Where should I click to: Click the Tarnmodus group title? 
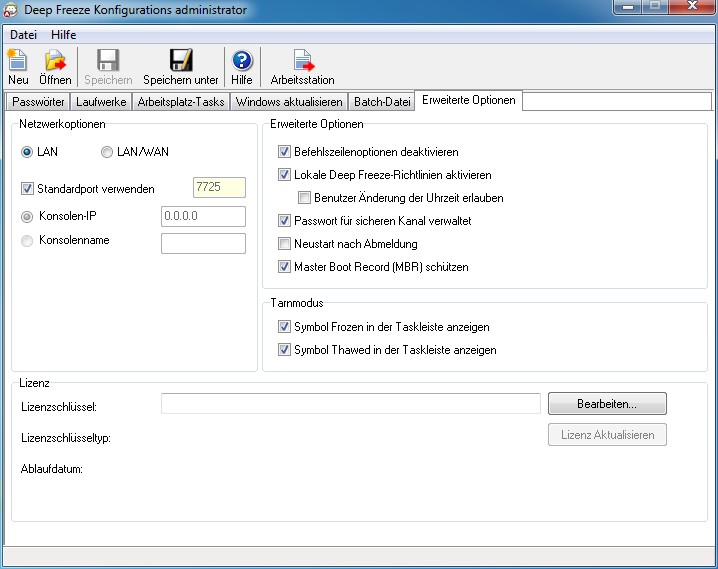(x=297, y=303)
